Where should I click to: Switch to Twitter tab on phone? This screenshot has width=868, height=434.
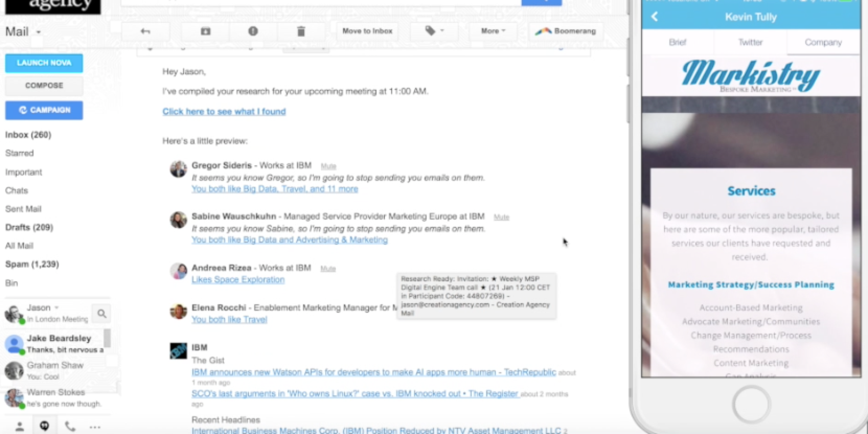[x=750, y=42]
